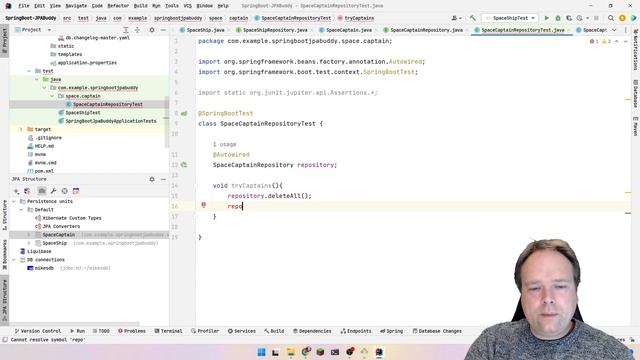Image resolution: width=640 pixels, height=360 pixels.
Task: Open the Windows Start menu
Action: pos(261,352)
